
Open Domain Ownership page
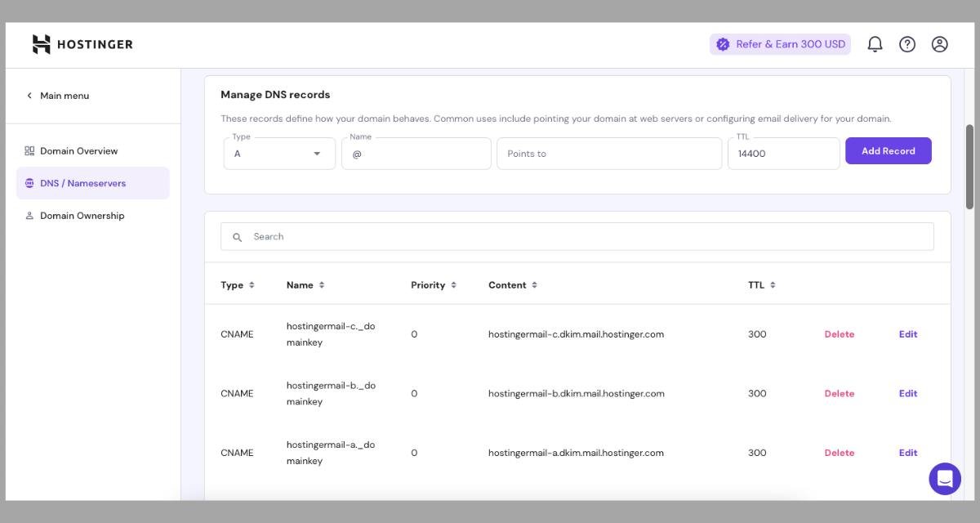click(82, 216)
